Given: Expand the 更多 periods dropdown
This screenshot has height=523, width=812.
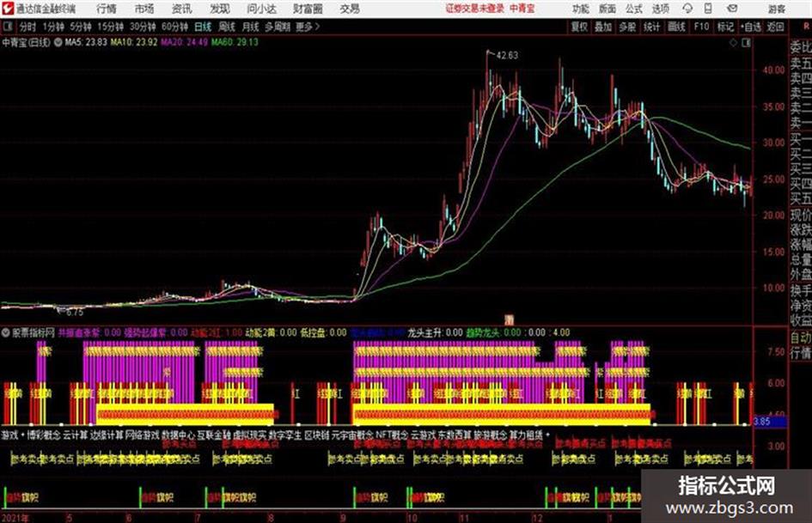Looking at the screenshot, I should pyautogui.click(x=308, y=27).
